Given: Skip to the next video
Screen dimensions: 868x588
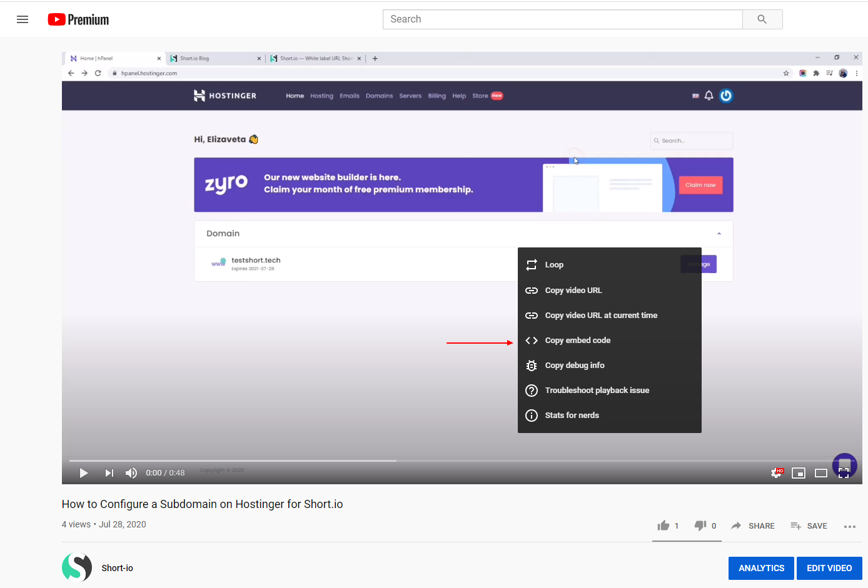Looking at the screenshot, I should (x=109, y=473).
